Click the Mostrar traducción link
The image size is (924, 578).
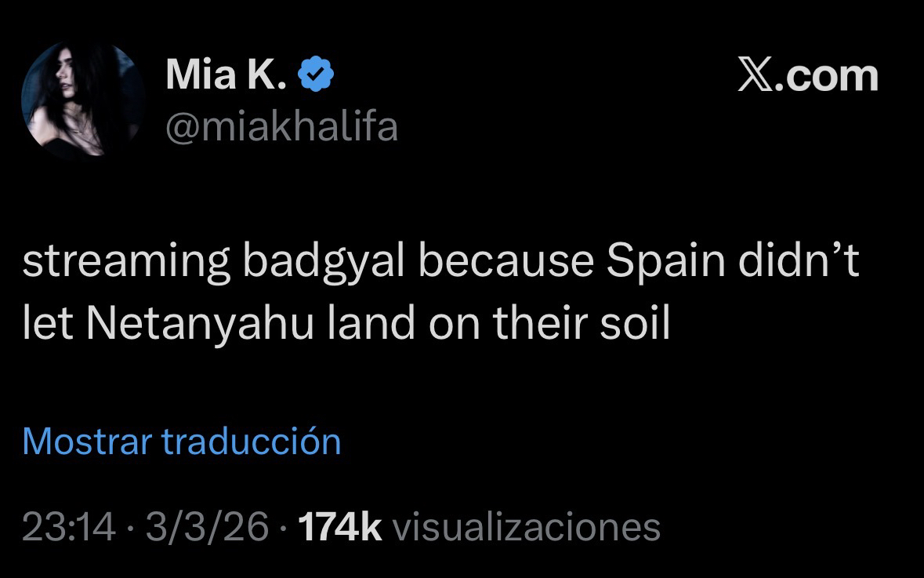(182, 441)
